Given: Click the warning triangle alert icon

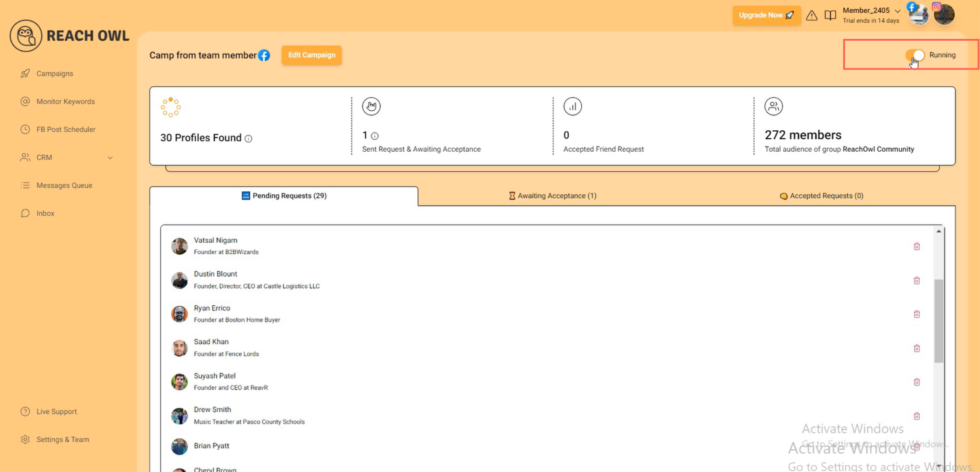Looking at the screenshot, I should pos(812,15).
